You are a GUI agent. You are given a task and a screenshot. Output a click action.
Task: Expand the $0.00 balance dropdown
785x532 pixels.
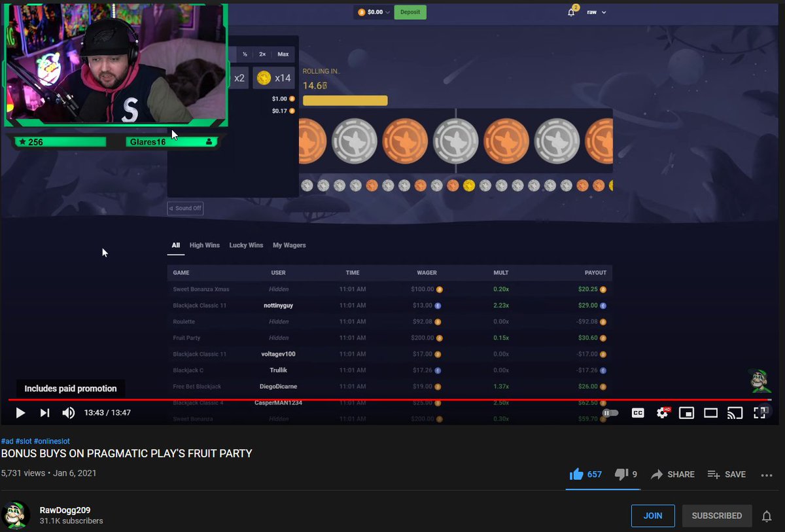(374, 12)
